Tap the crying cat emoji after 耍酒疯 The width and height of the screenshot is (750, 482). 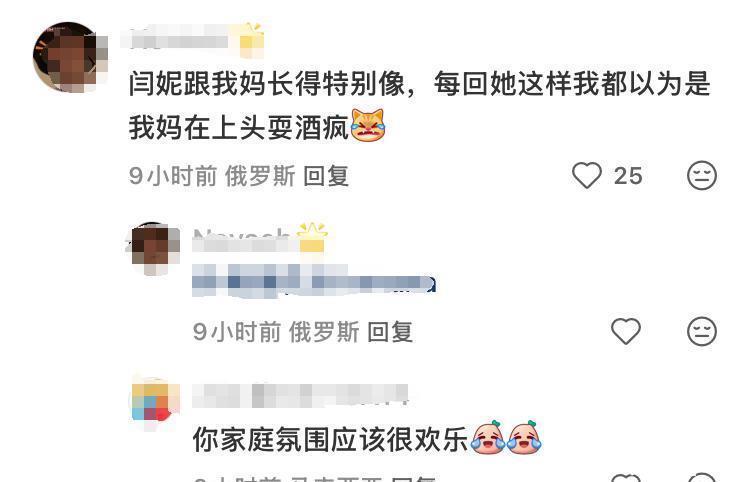tap(368, 126)
